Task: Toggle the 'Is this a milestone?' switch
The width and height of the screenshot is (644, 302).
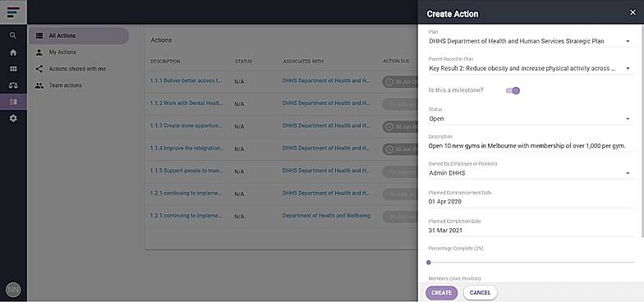Action: pyautogui.click(x=513, y=90)
